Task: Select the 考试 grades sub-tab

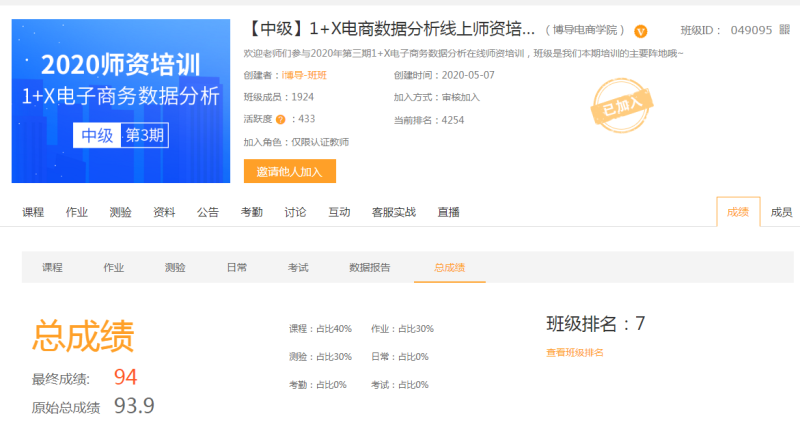Action: (298, 267)
